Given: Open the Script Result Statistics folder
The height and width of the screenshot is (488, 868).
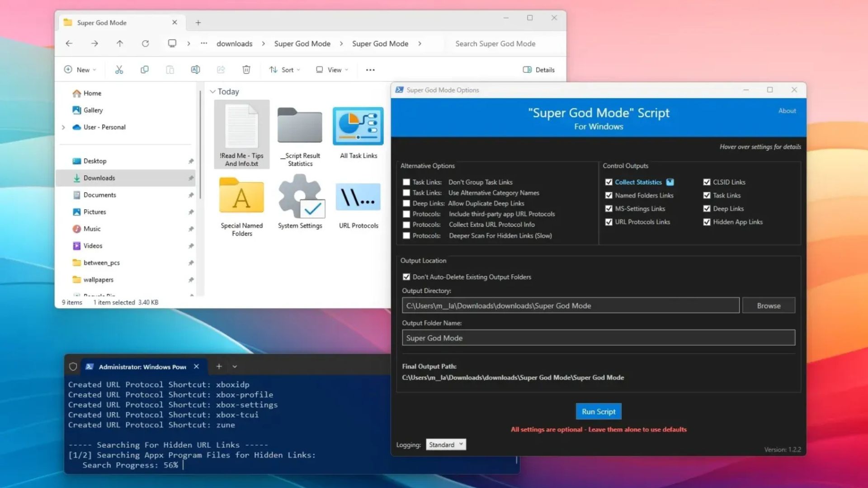Looking at the screenshot, I should (300, 127).
